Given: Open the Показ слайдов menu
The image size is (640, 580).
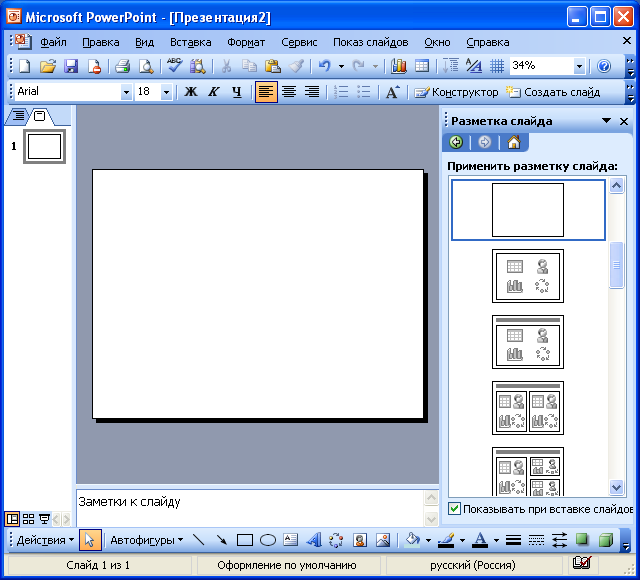Looking at the screenshot, I should click(371, 42).
